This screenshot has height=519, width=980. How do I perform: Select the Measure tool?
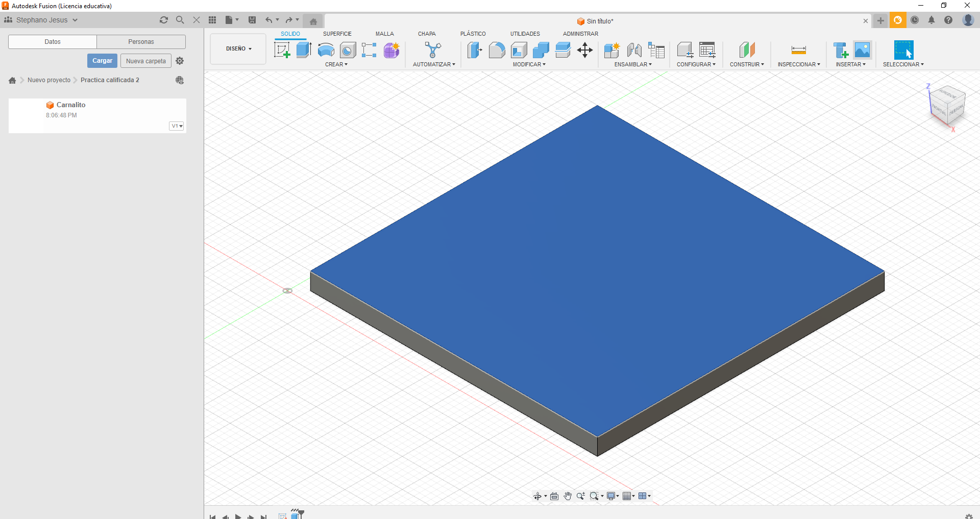[799, 50]
